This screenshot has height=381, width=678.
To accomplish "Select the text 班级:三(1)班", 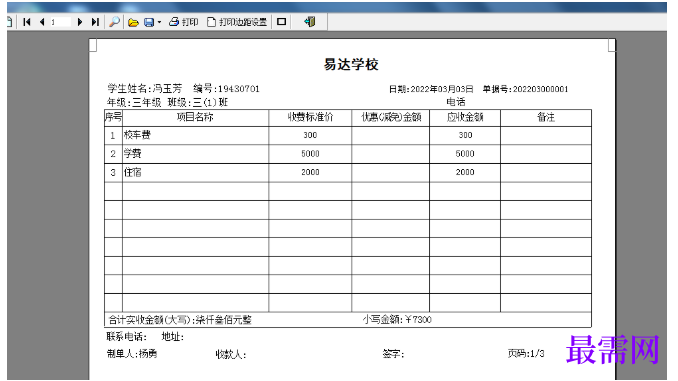I will tap(198, 102).
